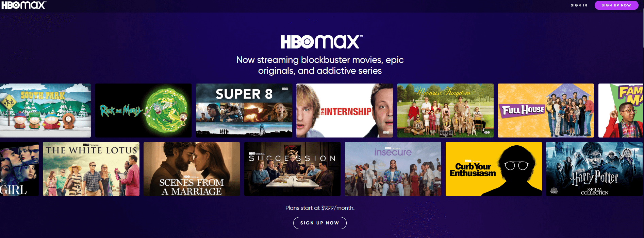Select The White Lotus thumbnail

91,169
